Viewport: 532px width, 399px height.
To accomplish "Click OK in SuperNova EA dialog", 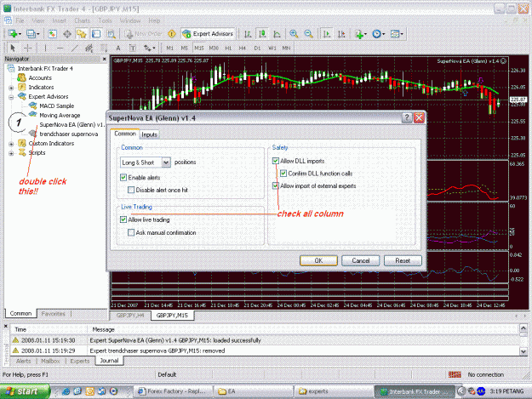I will [318, 260].
